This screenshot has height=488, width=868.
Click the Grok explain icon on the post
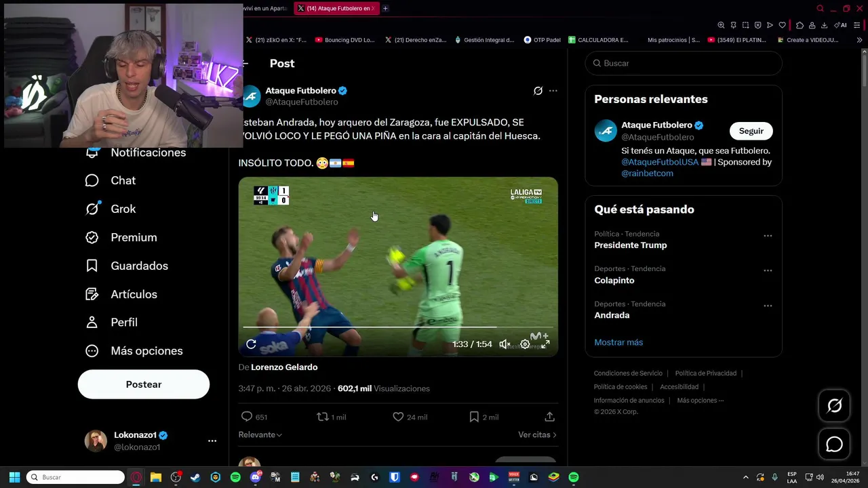point(538,91)
